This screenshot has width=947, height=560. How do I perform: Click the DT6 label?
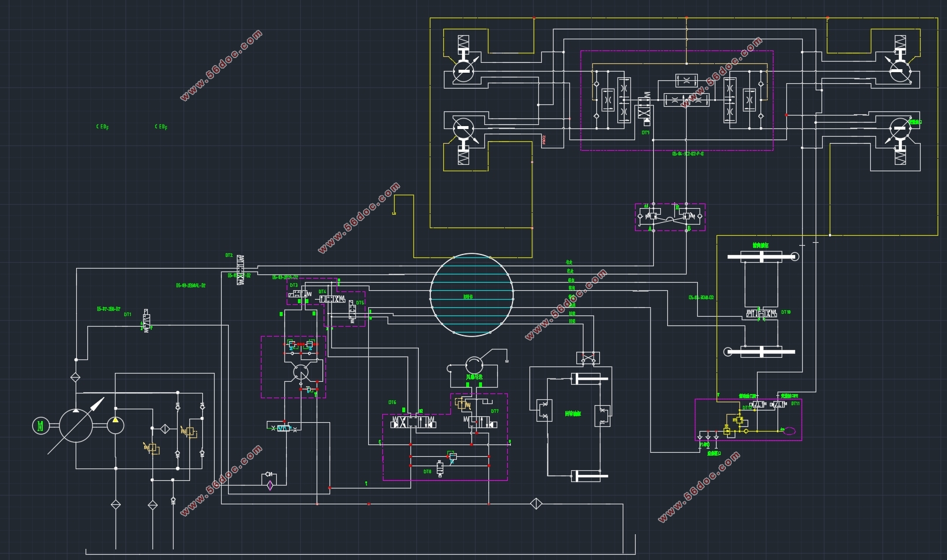coord(392,402)
